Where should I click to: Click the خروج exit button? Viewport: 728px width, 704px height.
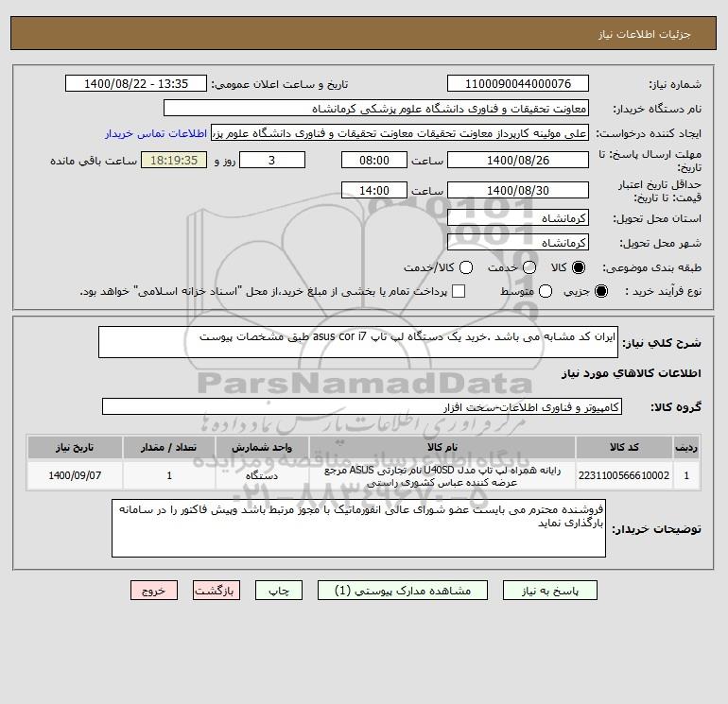tap(154, 591)
